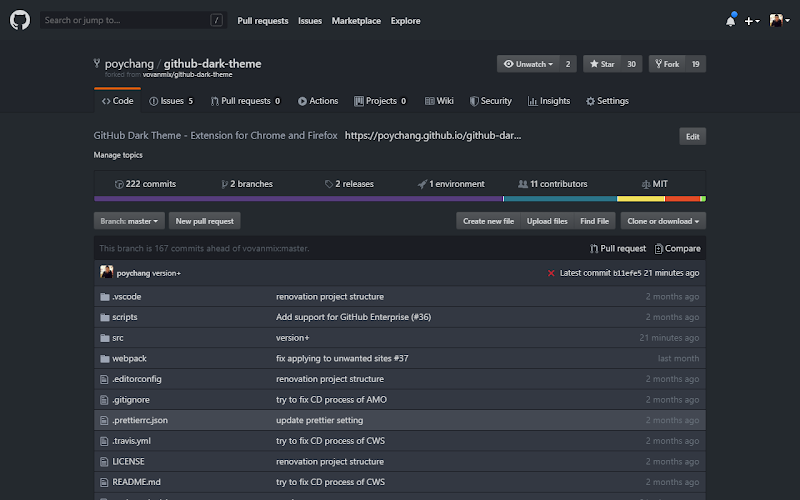Open the .prettierrc.json file
The image size is (800, 500).
(x=140, y=420)
